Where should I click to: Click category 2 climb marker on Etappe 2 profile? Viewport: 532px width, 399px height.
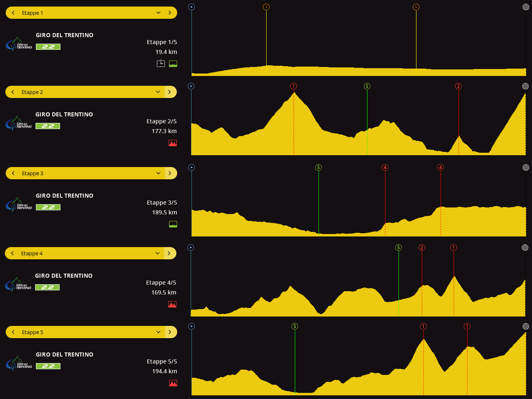pyautogui.click(x=459, y=86)
